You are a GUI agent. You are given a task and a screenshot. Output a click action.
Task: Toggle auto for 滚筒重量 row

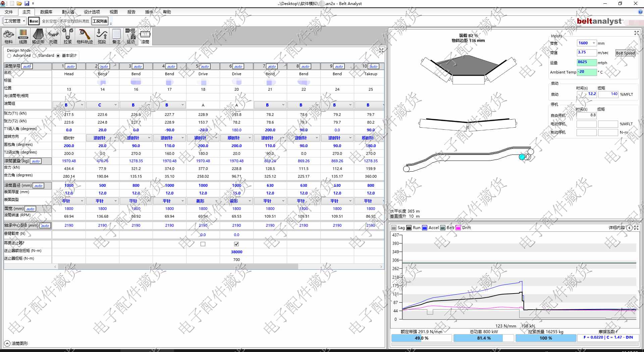pyautogui.click(x=36, y=161)
